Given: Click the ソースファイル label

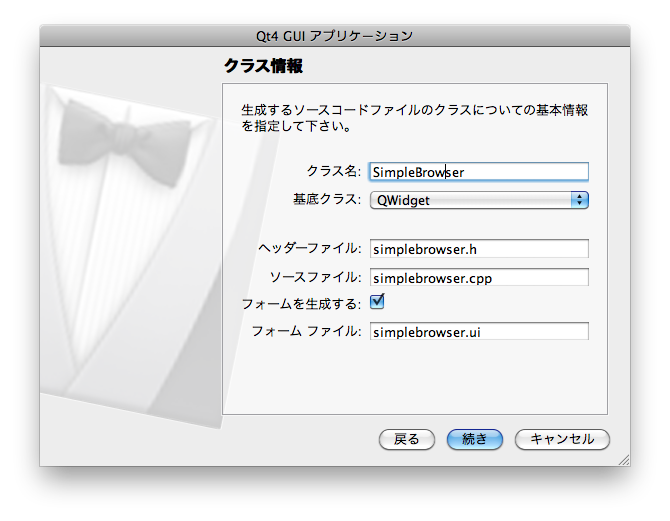Looking at the screenshot, I should [315, 277].
